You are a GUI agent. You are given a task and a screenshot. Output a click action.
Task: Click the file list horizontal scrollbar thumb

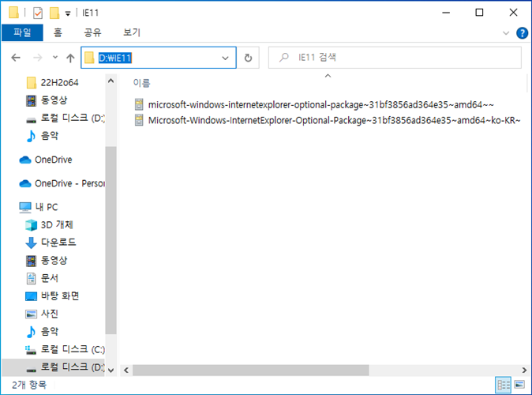pos(251,371)
